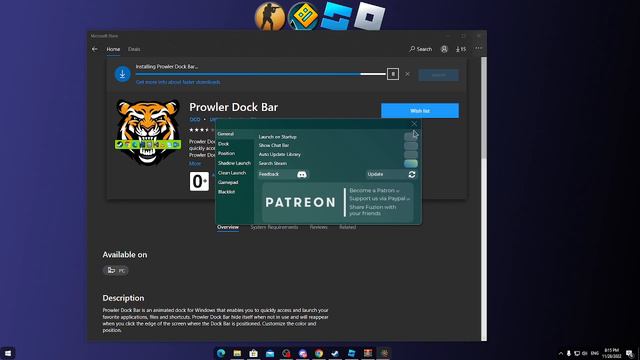Viewport: 640px width, 360px height.
Task: Show hidden system tray icons
Action: click(x=560, y=353)
